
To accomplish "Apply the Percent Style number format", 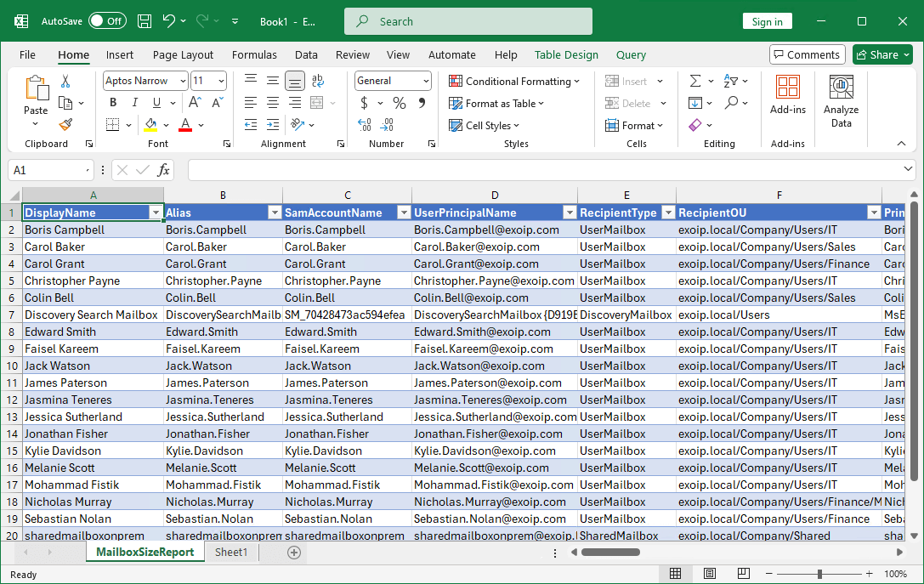I will pos(398,102).
